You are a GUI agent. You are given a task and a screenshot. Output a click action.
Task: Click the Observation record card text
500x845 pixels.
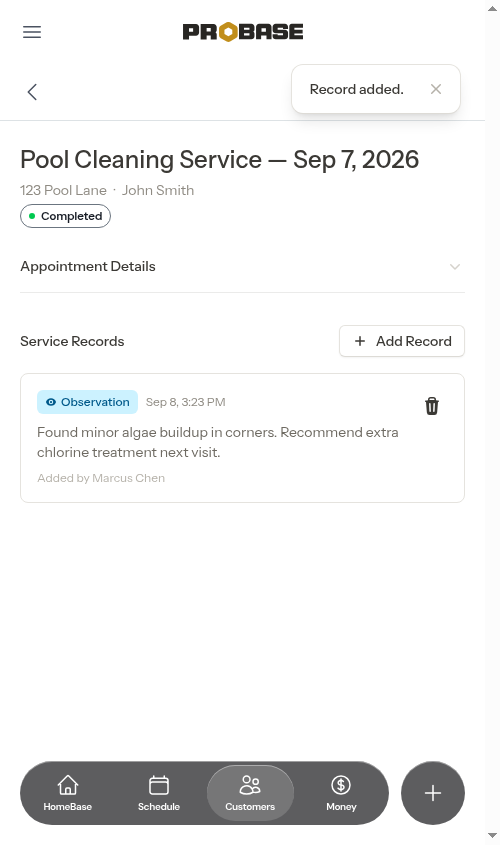pyautogui.click(x=218, y=442)
